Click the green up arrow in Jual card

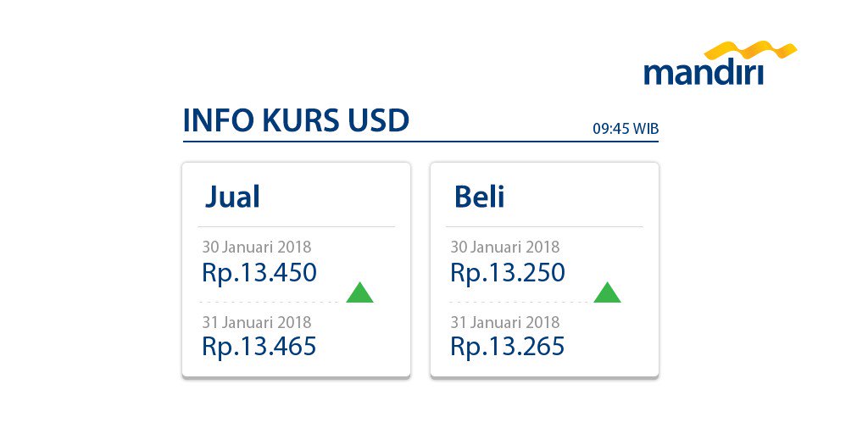point(359,292)
